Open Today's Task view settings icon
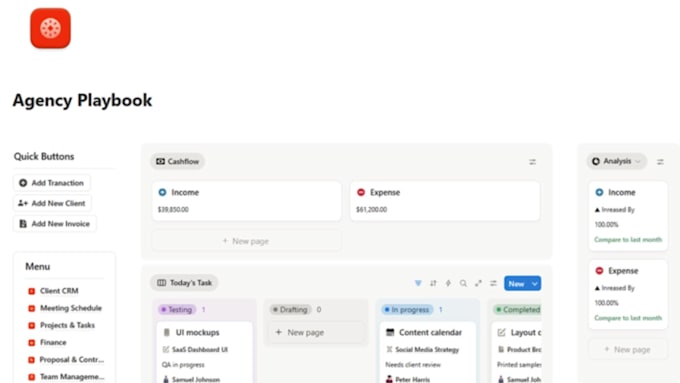 [494, 283]
